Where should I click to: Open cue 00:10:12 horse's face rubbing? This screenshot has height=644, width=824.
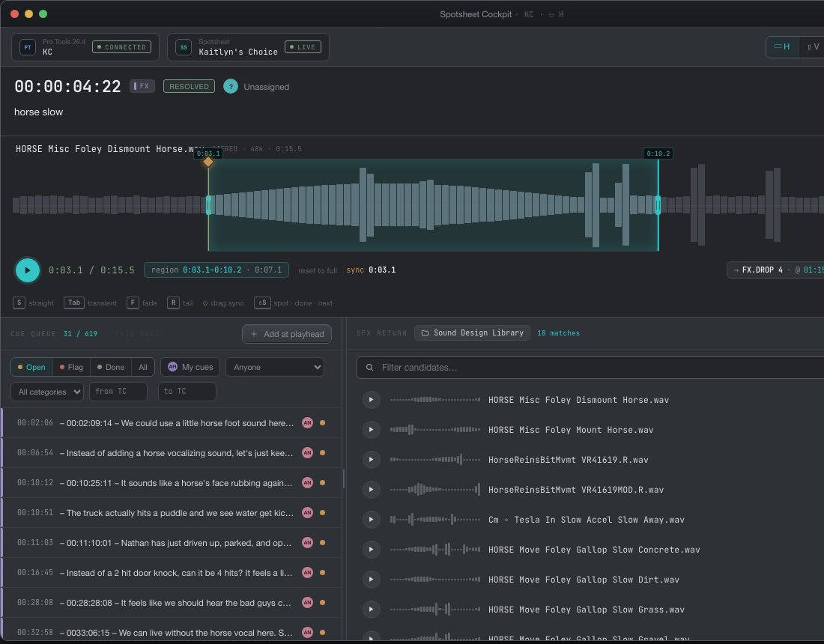pos(172,483)
